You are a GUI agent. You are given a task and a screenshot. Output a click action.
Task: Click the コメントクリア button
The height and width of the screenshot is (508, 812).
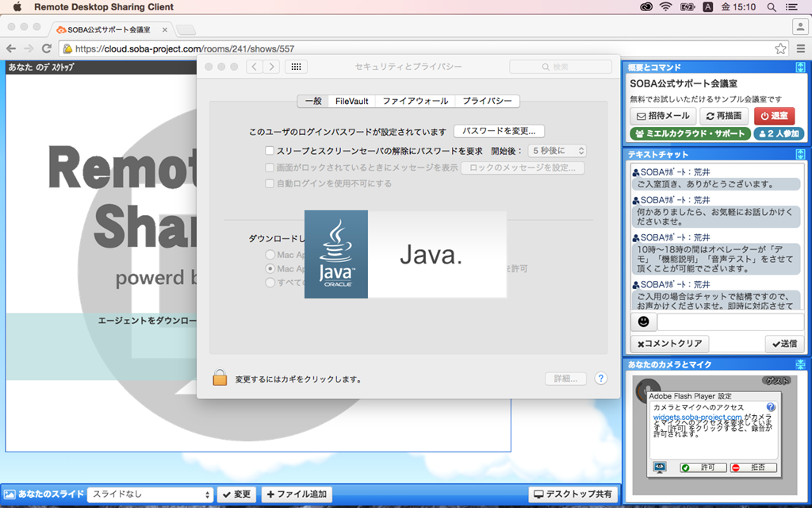(x=669, y=344)
